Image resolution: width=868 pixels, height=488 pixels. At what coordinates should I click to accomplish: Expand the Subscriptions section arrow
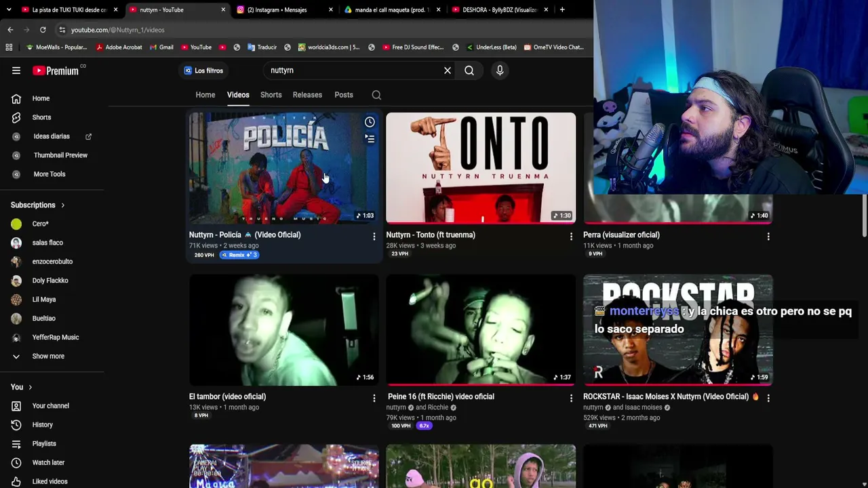click(62, 205)
